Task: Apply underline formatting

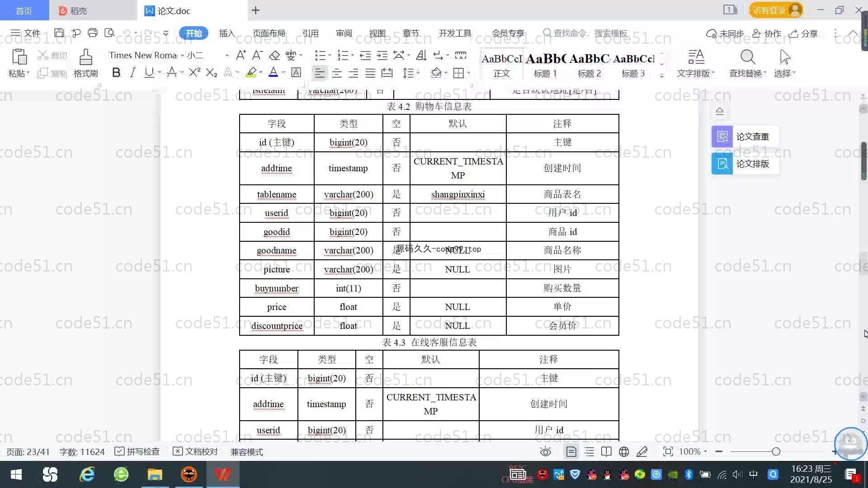Action: click(149, 73)
